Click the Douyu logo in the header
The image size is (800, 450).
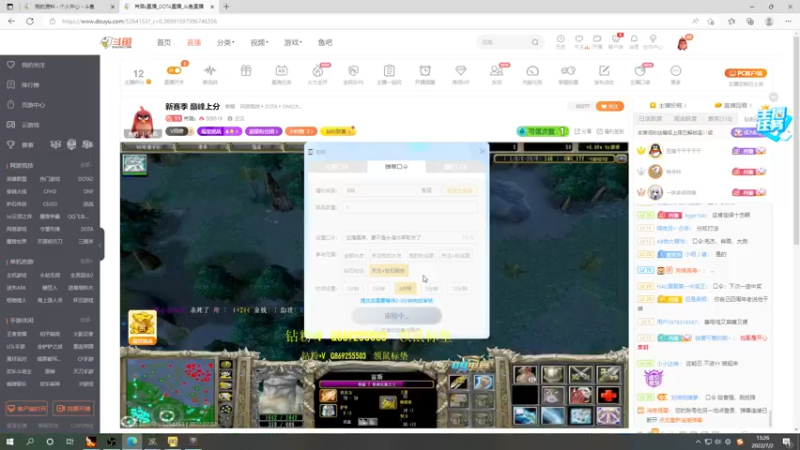pyautogui.click(x=117, y=42)
